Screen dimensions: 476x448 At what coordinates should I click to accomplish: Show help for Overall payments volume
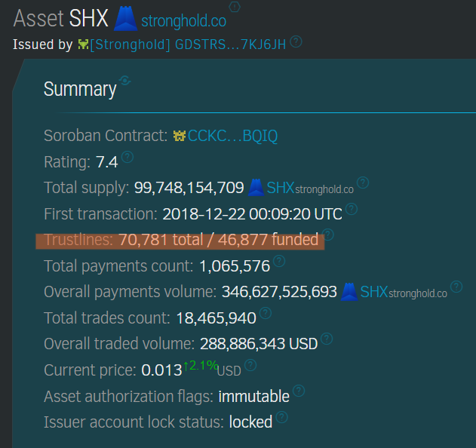456,287
